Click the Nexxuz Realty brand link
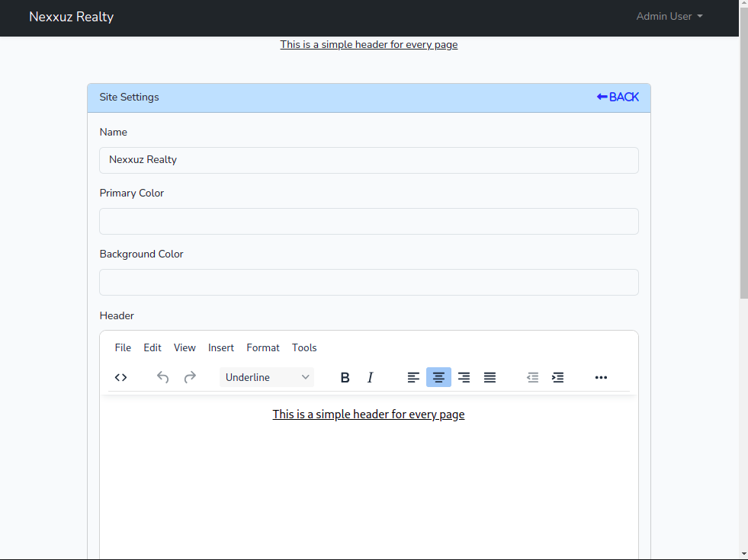The width and height of the screenshot is (748, 560). pos(71,17)
